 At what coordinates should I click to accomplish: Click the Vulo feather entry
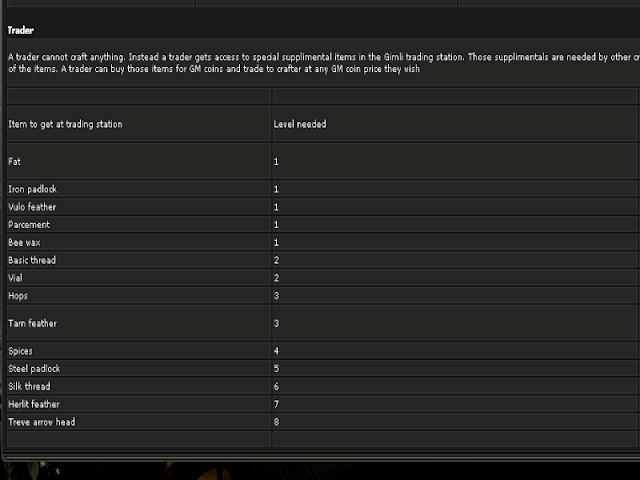(33, 207)
